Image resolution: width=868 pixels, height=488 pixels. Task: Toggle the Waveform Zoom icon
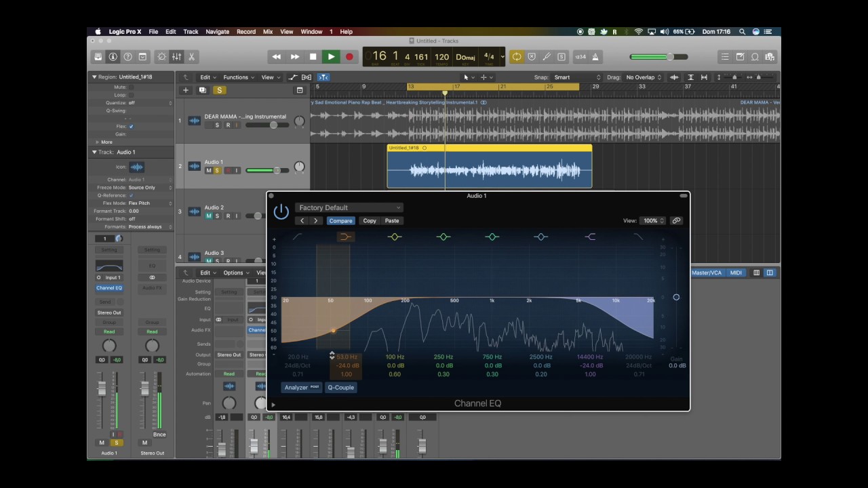click(674, 77)
